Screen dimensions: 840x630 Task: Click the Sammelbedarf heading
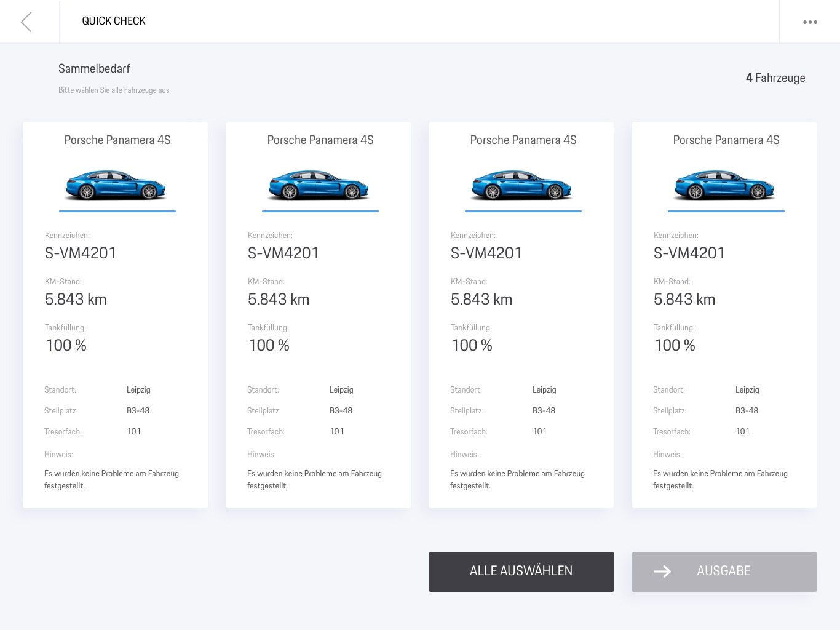94,69
